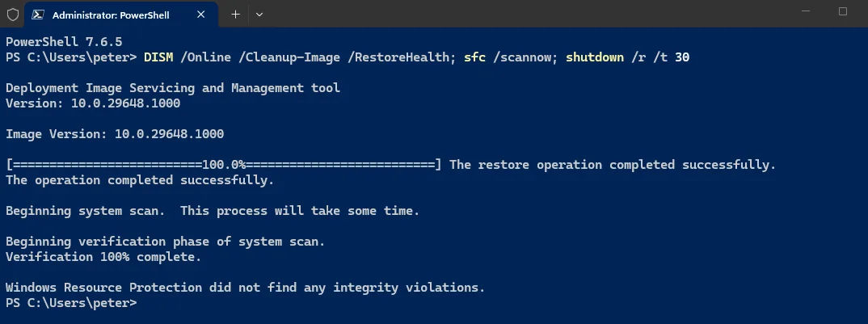Viewport: 868px width, 324px height.
Task: Click the PowerShell icon in the tab
Action: point(38,15)
